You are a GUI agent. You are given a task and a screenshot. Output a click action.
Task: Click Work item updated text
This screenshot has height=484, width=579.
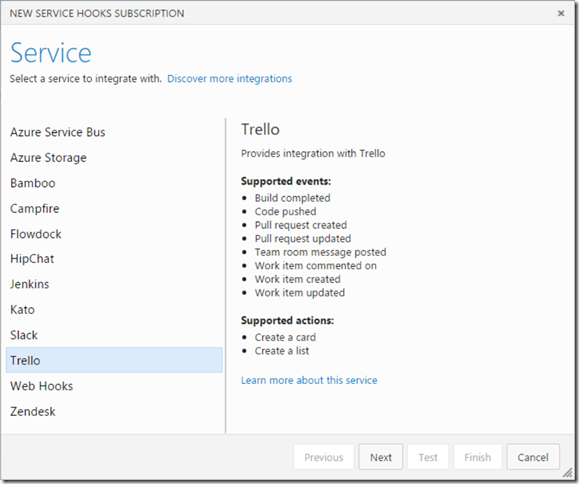[300, 293]
